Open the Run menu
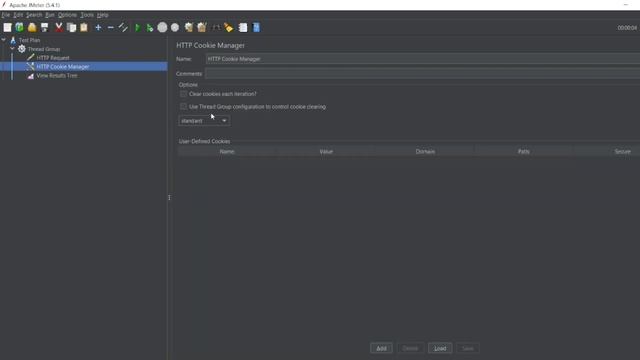This screenshot has height=360, width=640. (x=49, y=15)
